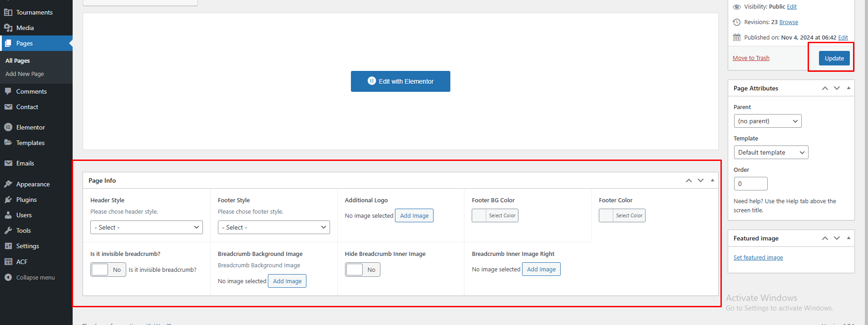Click the Plugins plug icon
The height and width of the screenshot is (325, 868).
tap(8, 200)
